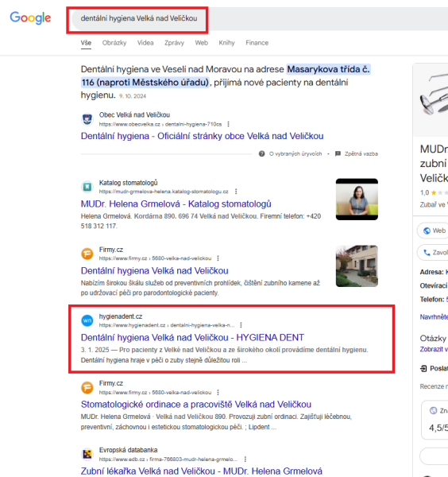
Task: Click Firmy.cz favicon for Stomatologické ordinace result
Action: pyautogui.click(x=87, y=387)
